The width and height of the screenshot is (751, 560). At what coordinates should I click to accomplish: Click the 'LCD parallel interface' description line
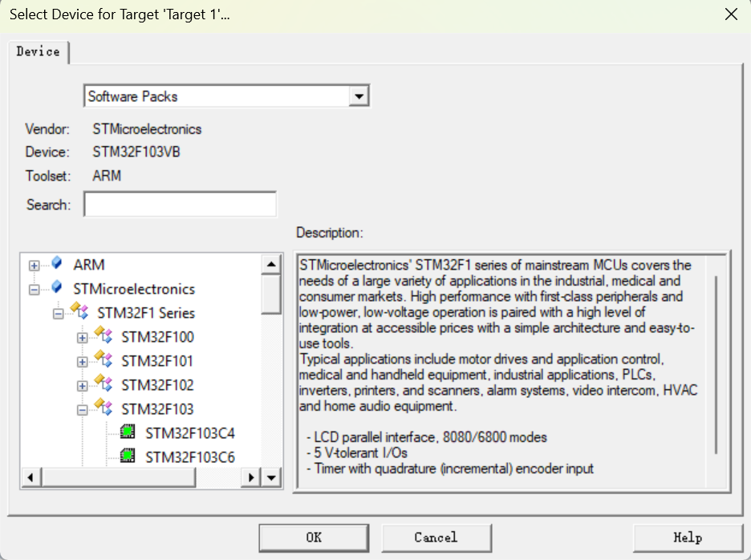(427, 437)
